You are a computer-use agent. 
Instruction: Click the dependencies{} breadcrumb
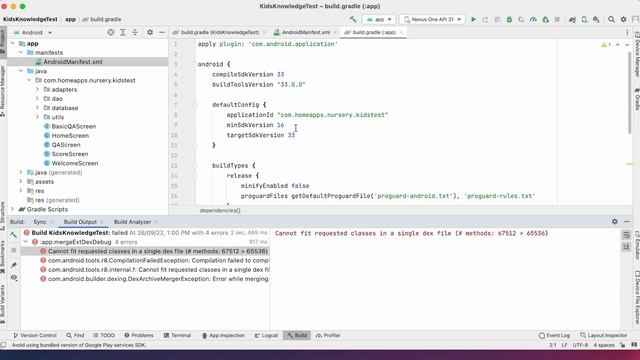(220, 211)
